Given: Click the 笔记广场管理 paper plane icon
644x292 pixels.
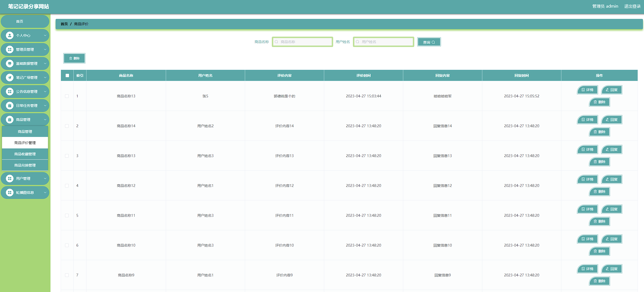Looking at the screenshot, I should 10,78.
